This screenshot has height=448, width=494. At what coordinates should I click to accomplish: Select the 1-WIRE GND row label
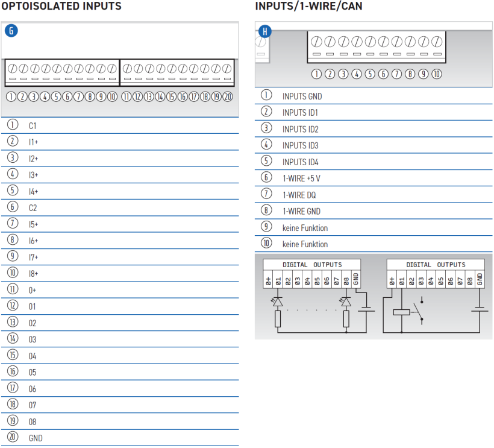301,212
